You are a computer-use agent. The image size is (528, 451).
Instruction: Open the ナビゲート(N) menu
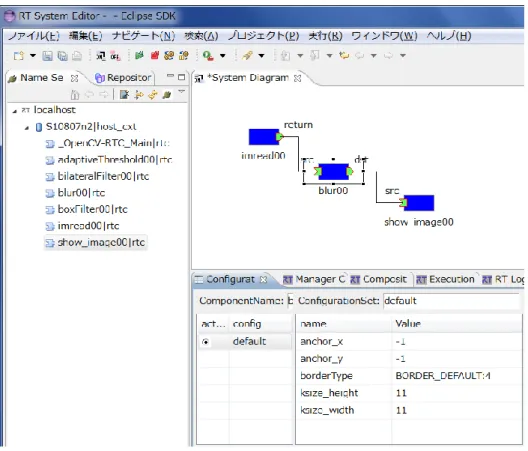pos(143,36)
